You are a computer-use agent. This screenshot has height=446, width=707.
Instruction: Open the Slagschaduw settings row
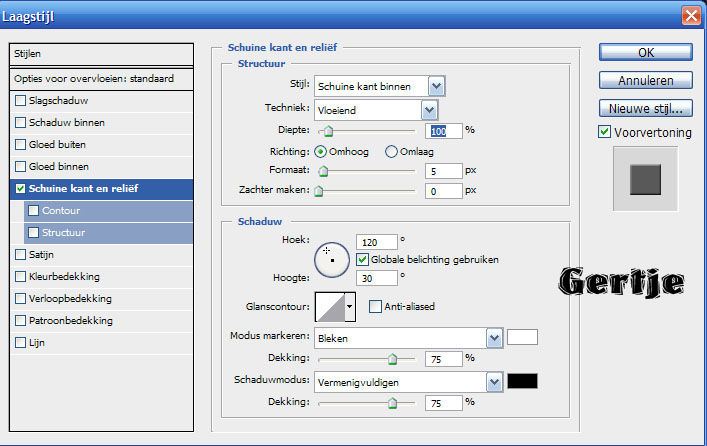tap(101, 101)
